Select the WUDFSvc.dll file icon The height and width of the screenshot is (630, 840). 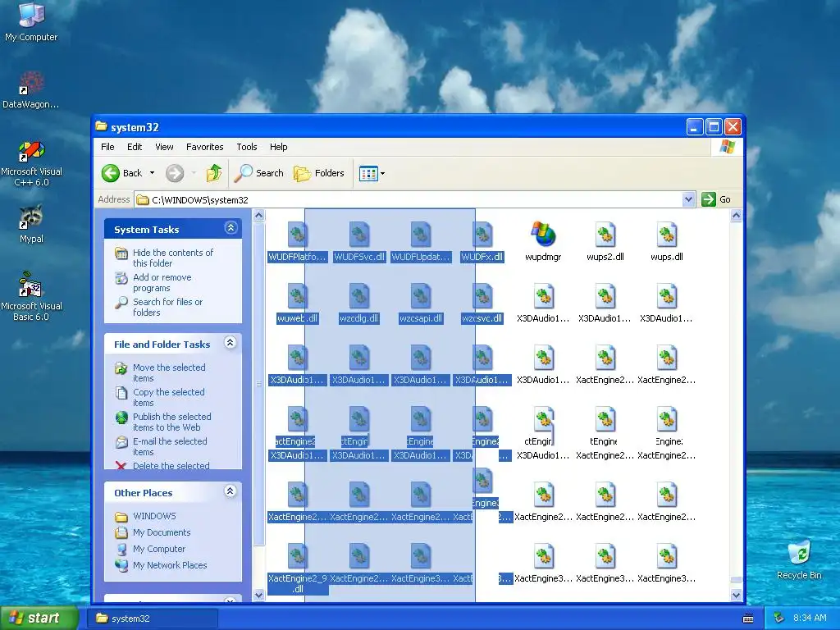(359, 235)
